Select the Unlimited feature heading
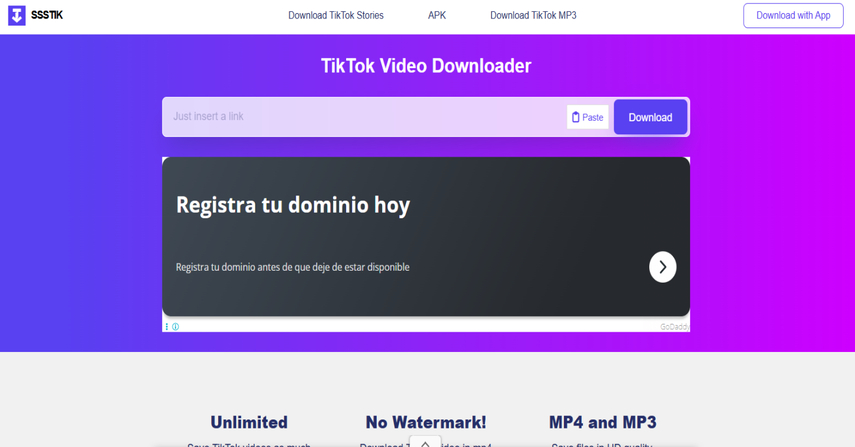 [249, 422]
